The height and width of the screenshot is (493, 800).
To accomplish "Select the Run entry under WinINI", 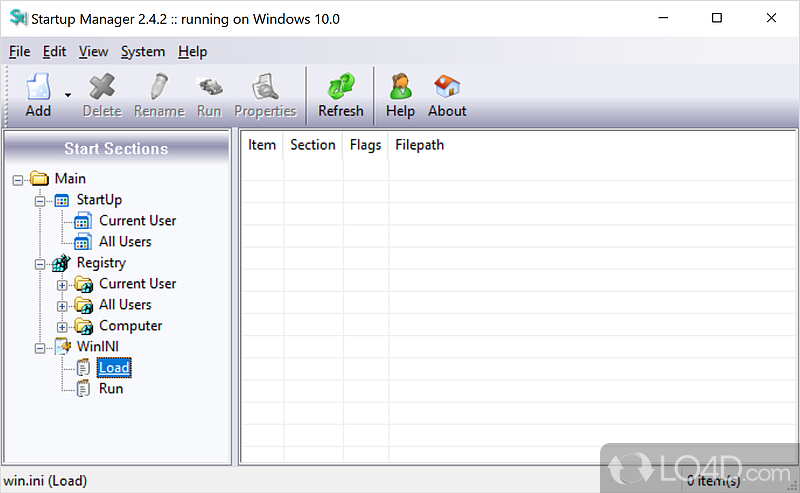I will tap(111, 388).
